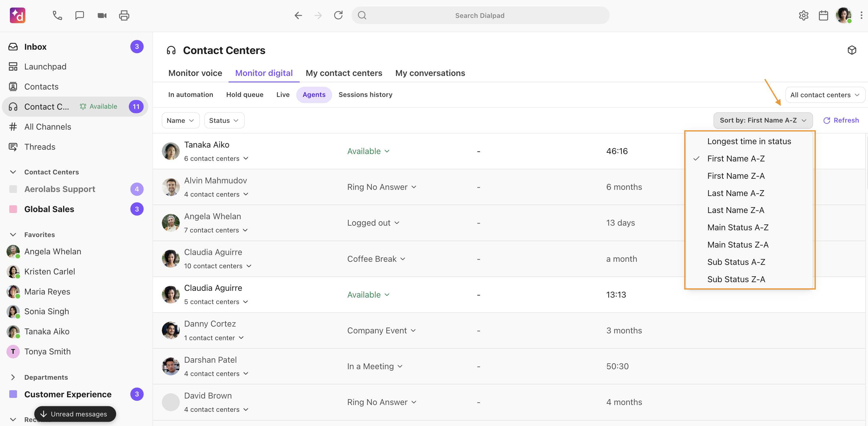Choose Main Status Z-A sort option
This screenshot has width=868, height=426.
click(750, 245)
